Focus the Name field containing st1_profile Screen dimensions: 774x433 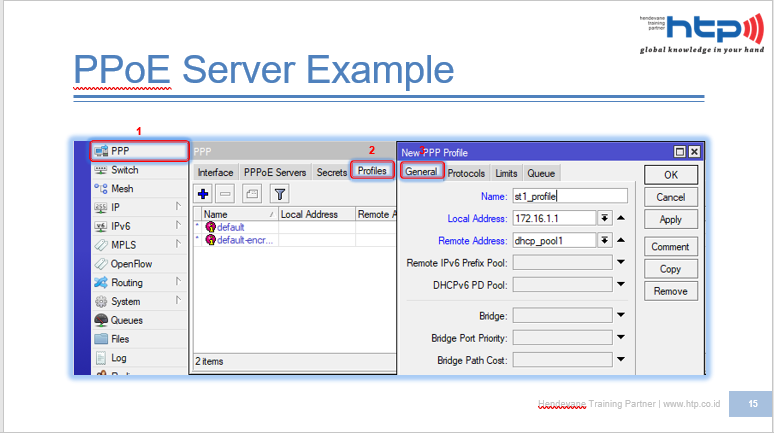(x=570, y=196)
